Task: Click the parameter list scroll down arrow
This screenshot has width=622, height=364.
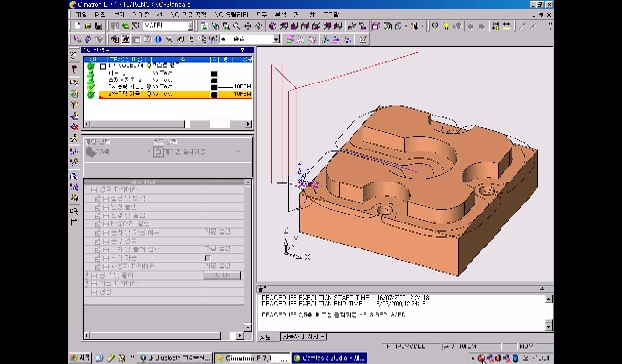Action: (x=247, y=327)
